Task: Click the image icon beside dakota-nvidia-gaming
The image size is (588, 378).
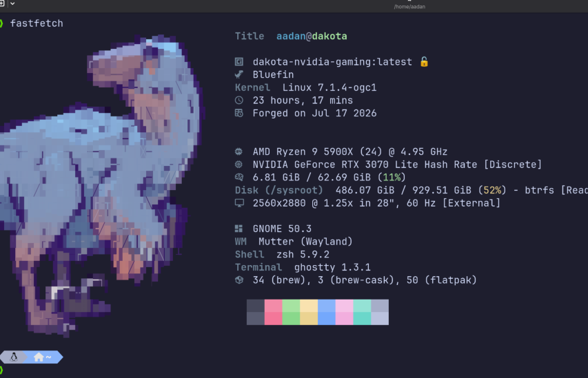Action: coord(239,62)
